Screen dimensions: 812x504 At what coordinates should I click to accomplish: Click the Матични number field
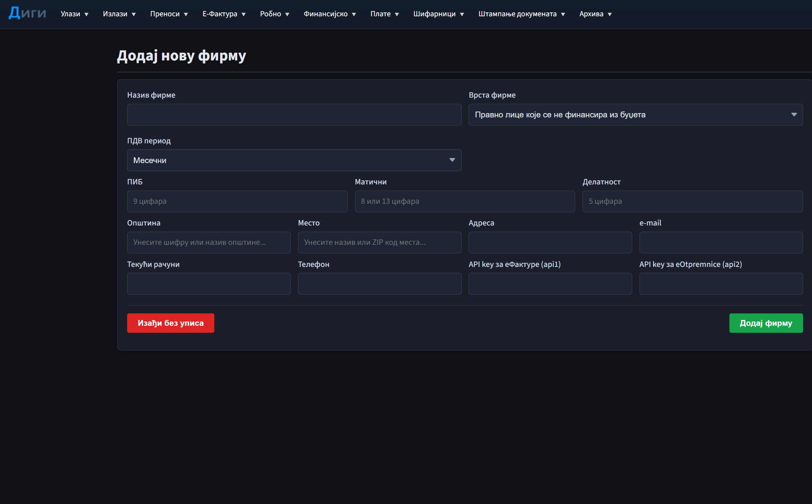pyautogui.click(x=465, y=201)
